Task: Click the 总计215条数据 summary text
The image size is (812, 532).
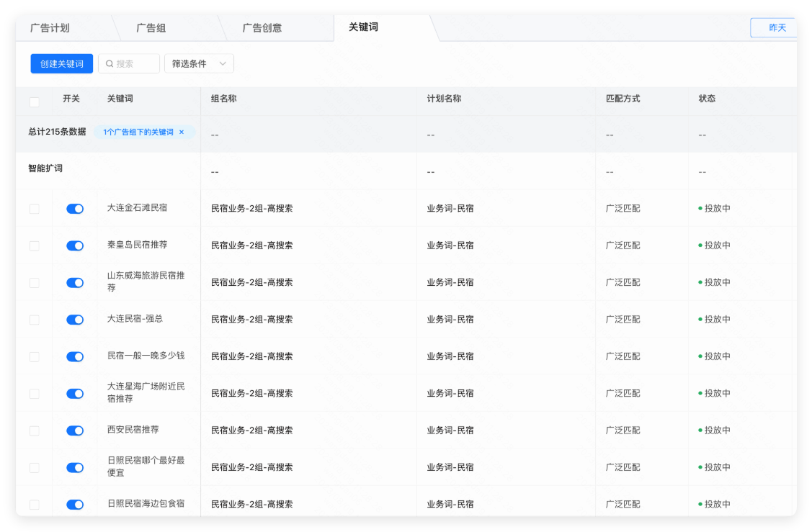Action: [x=57, y=132]
